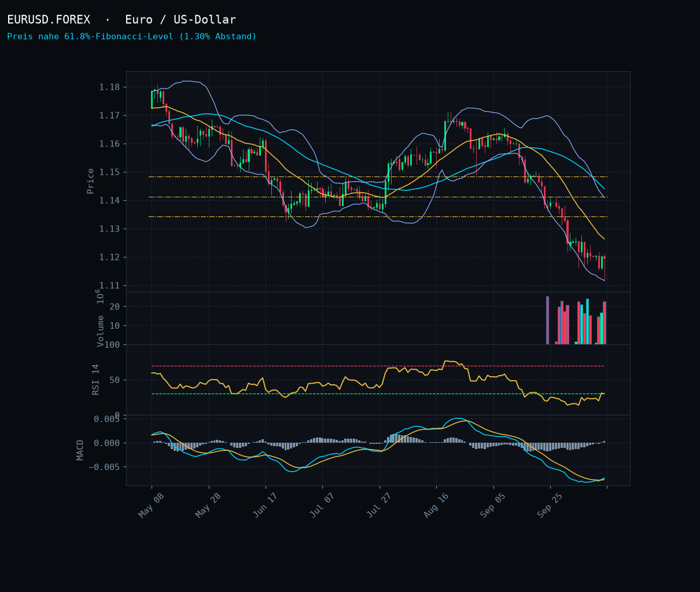700x592 pixels.
Task: Click the Jul 07 date label
Action: click(x=322, y=505)
